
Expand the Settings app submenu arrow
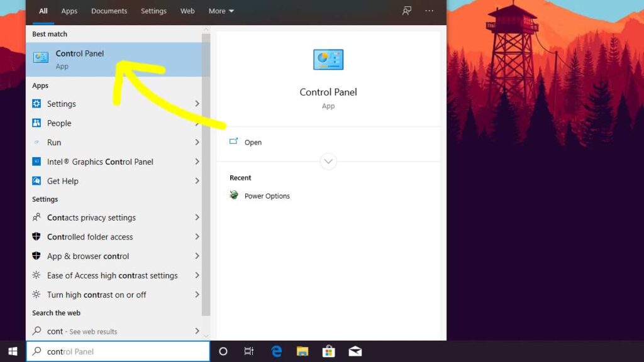pos(197,104)
